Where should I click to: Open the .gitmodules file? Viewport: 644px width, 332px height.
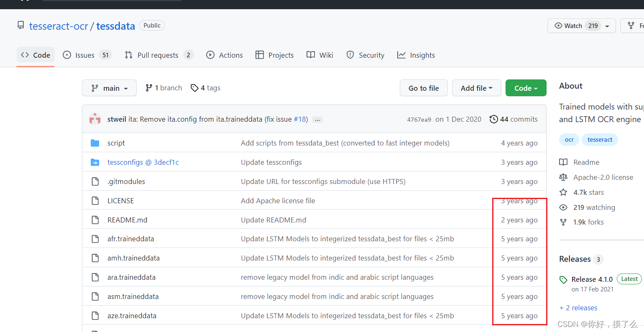126,181
